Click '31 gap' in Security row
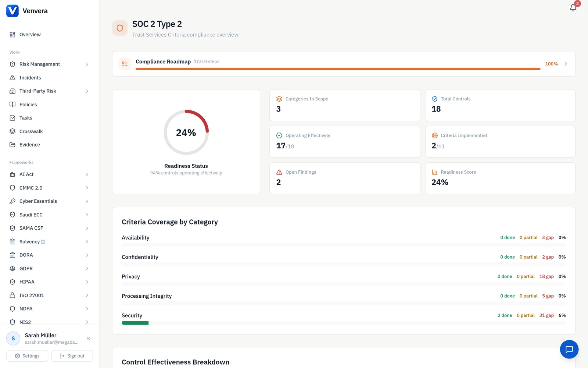This screenshot has width=588, height=368. [x=546, y=315]
